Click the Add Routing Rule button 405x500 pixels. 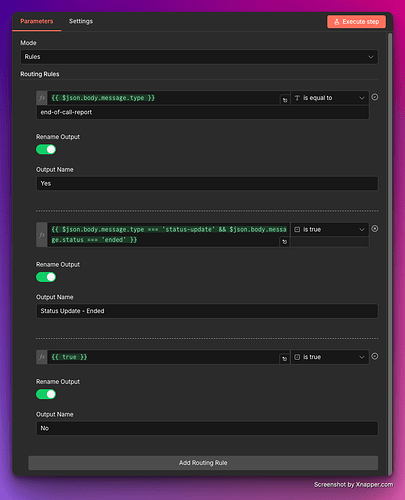point(203,463)
